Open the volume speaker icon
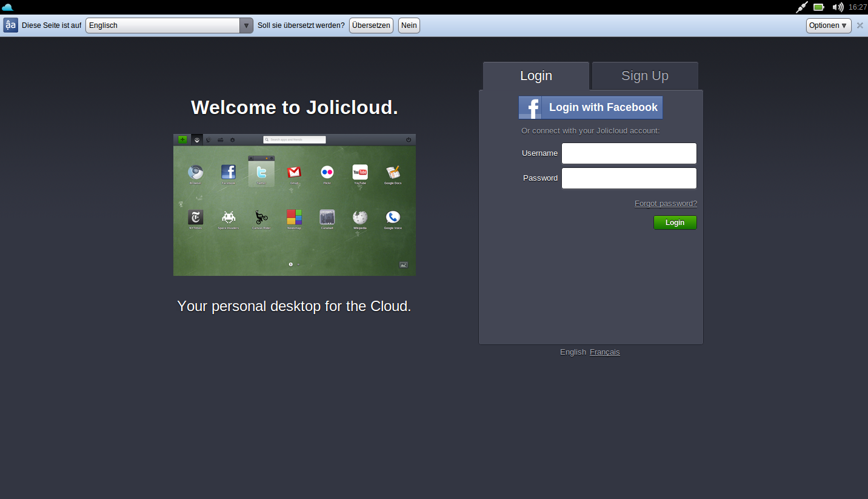 [838, 7]
